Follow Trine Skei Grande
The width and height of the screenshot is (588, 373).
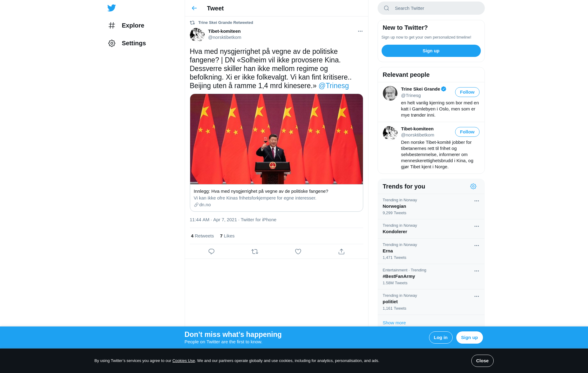pos(467,92)
